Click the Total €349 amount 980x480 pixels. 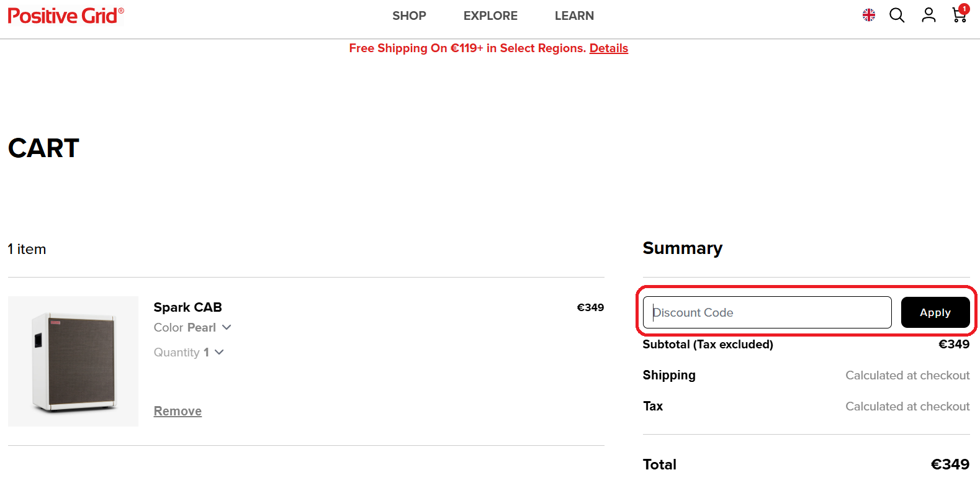tap(950, 464)
